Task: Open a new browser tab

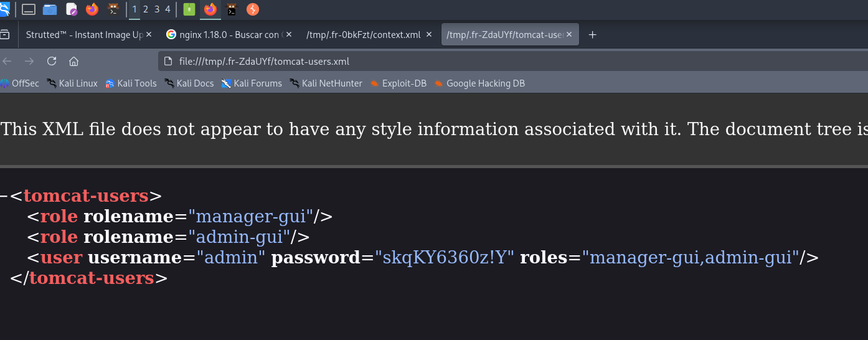Action: 592,35
